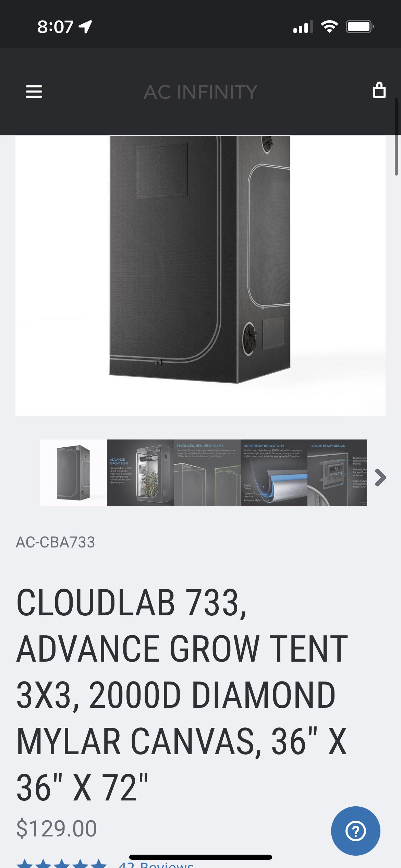
Task: Select the Future Ready Design thumbnail
Action: (337, 473)
